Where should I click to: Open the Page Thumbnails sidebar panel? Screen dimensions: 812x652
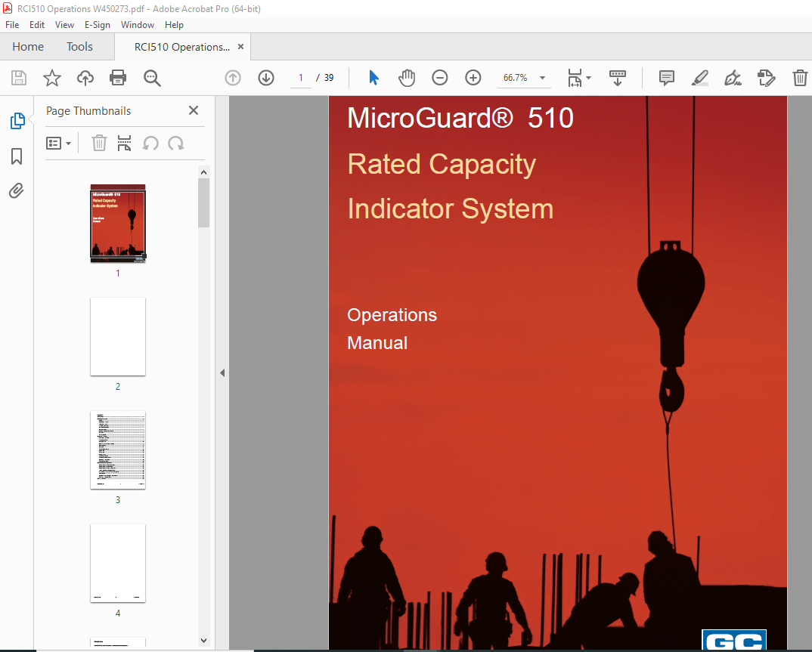pyautogui.click(x=17, y=121)
